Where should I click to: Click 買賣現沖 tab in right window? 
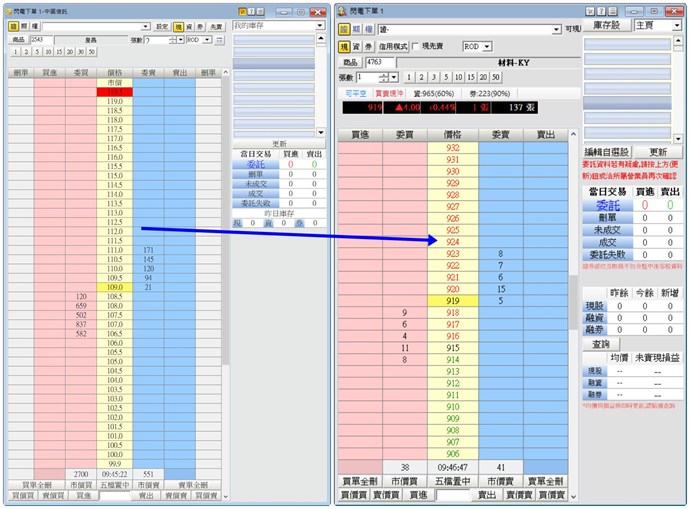click(389, 94)
